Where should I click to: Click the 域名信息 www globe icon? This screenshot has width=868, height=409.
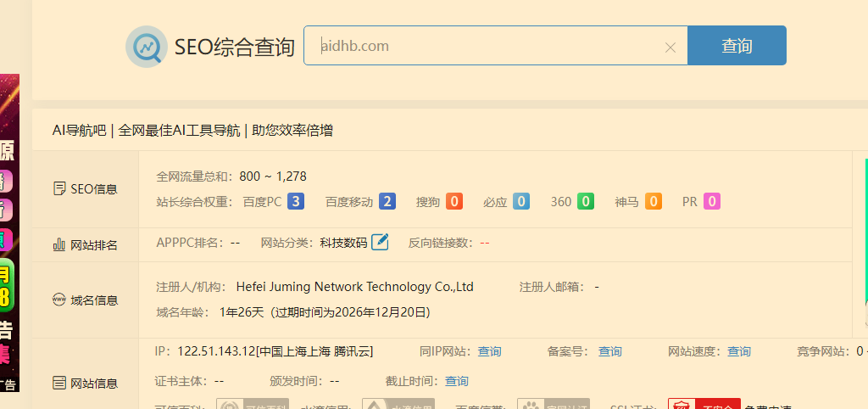pyautogui.click(x=59, y=300)
